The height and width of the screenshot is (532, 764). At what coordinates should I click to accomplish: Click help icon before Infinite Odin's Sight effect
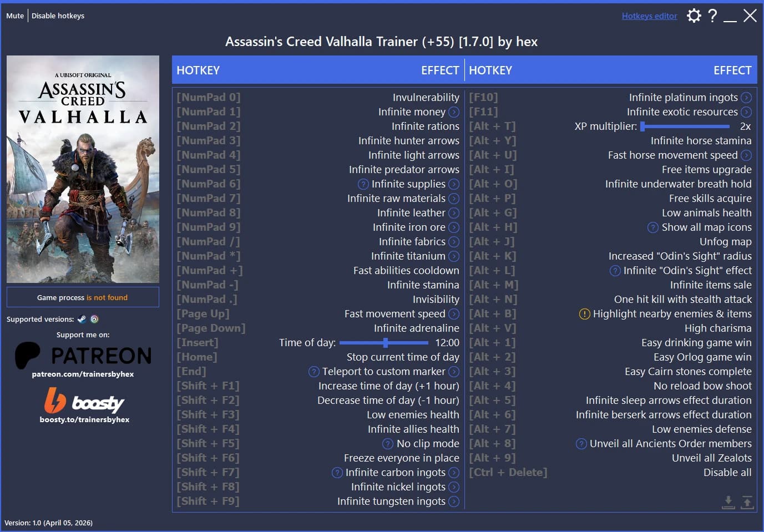coord(615,271)
